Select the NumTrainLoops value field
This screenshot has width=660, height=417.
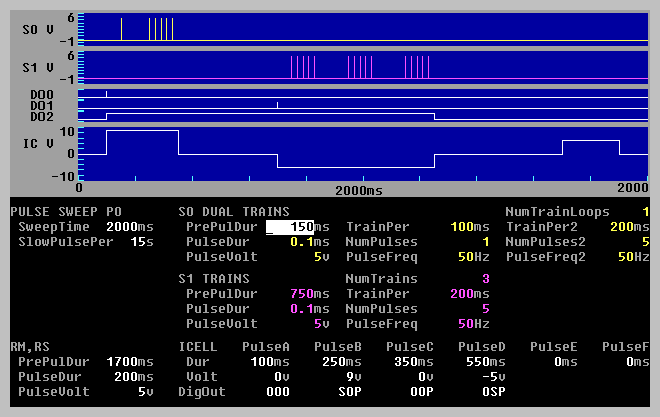tap(645, 212)
